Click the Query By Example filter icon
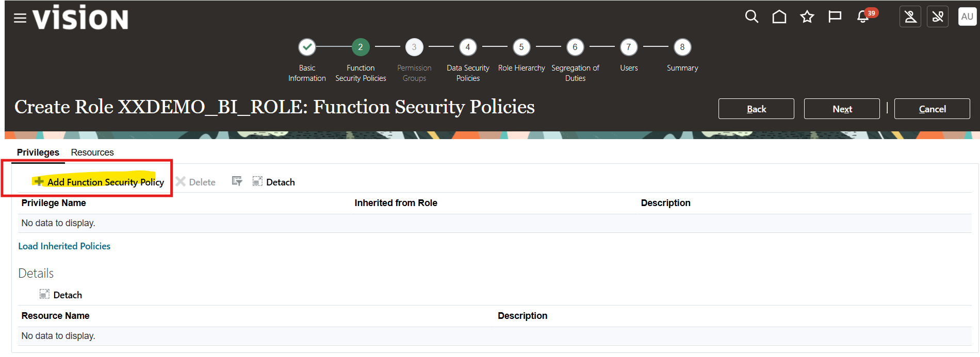 tap(237, 181)
